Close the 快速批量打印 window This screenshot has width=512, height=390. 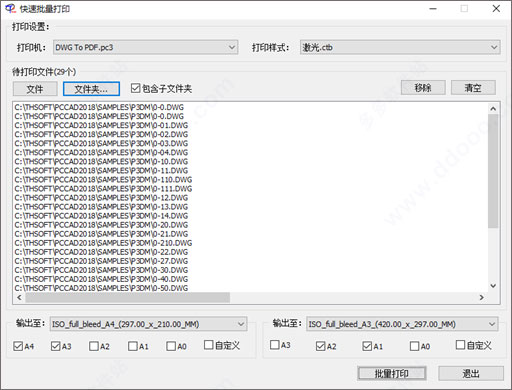pyautogui.click(x=496, y=9)
